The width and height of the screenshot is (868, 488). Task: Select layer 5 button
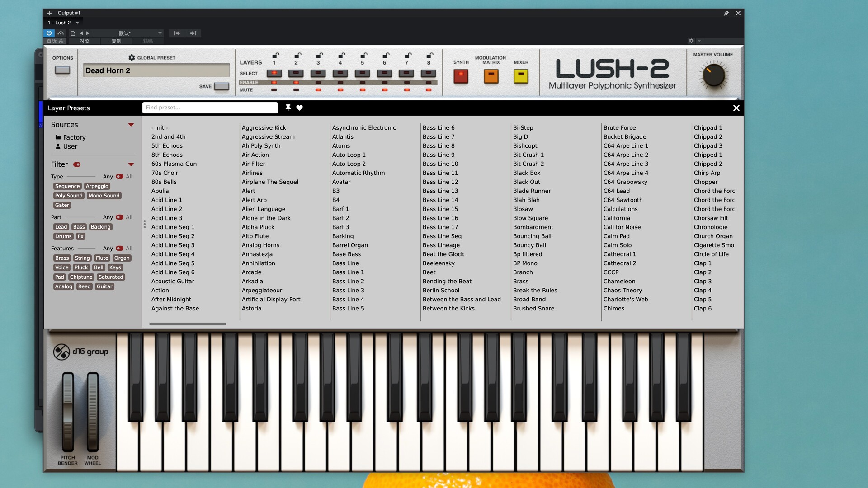pyautogui.click(x=362, y=73)
